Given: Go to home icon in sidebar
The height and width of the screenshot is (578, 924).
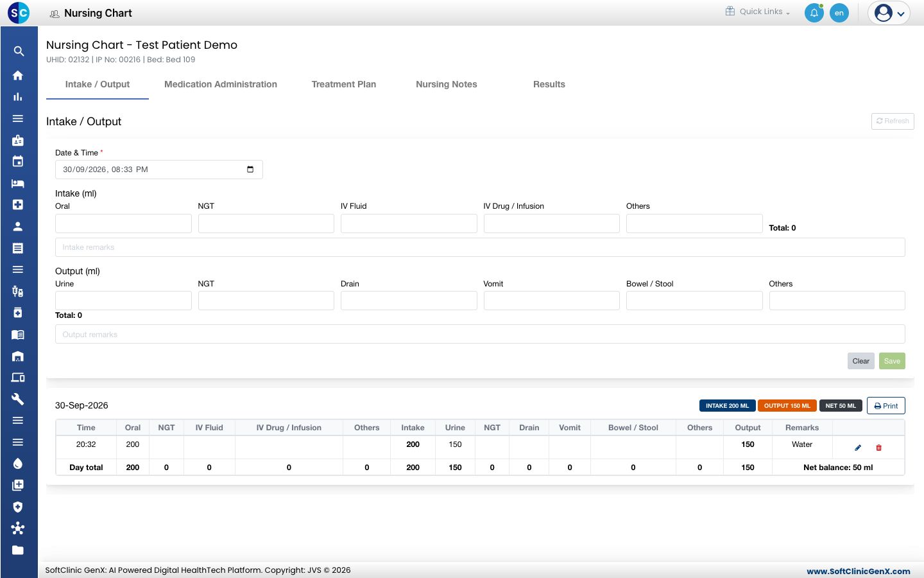Looking at the screenshot, I should coord(18,75).
